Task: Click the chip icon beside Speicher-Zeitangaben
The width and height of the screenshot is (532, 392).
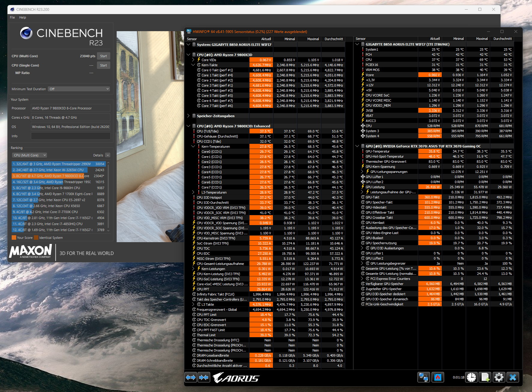Action: tap(194, 116)
